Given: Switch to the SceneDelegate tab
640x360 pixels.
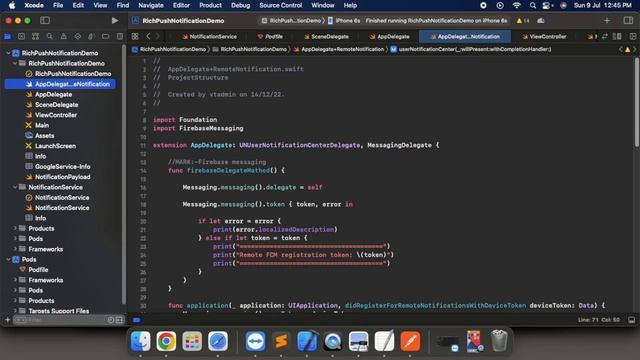Looking at the screenshot, I should pyautogui.click(x=326, y=36).
